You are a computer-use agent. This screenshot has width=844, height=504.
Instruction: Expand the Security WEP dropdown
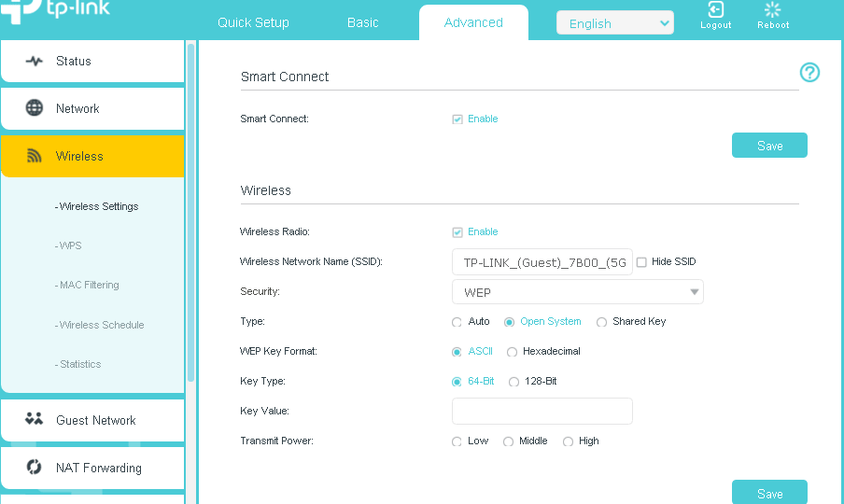tap(577, 292)
